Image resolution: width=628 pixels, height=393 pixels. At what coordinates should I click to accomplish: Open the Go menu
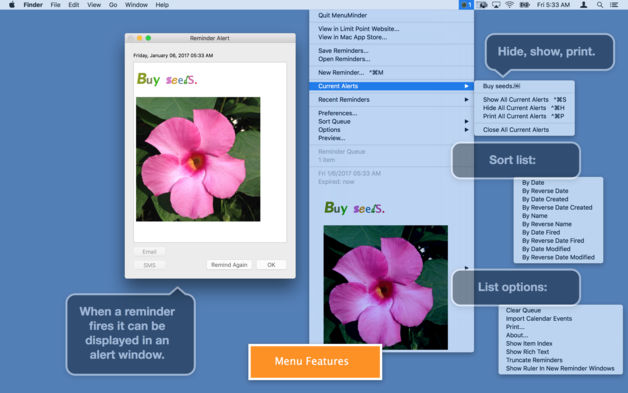(x=113, y=5)
